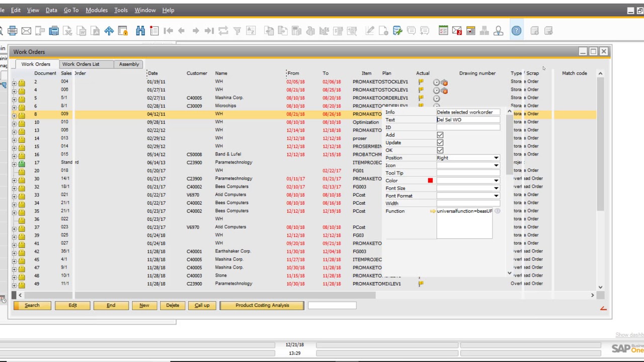Click the Refresh record arrows icon
The image size is (644, 362).
(223, 31)
